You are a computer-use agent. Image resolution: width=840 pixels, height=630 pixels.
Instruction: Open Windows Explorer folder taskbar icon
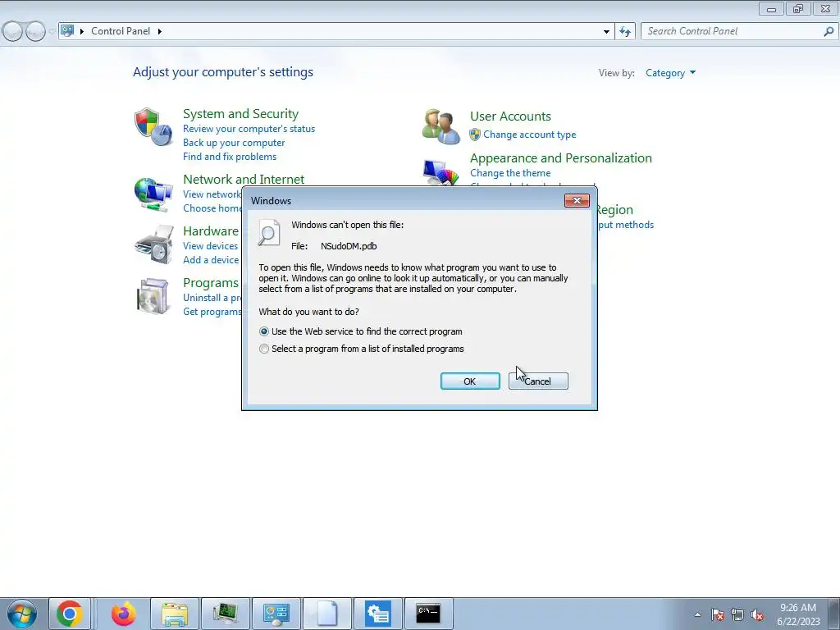tap(175, 614)
